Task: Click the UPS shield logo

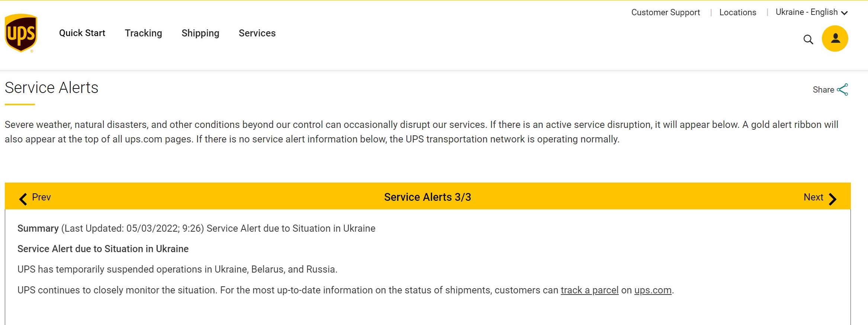Action: point(21,33)
